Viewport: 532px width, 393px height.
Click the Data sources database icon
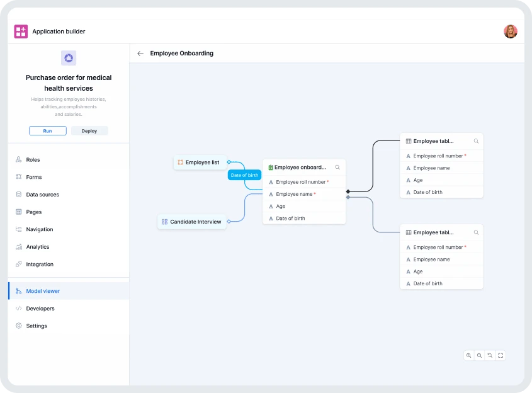[x=19, y=195]
